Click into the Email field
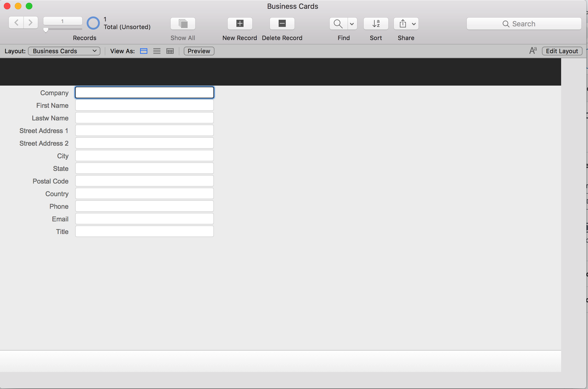 145,219
